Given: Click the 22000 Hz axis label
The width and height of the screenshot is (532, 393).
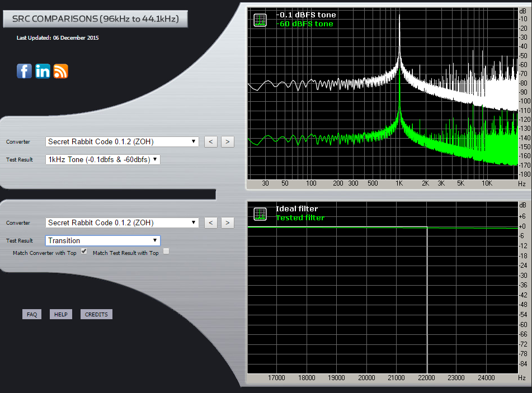Looking at the screenshot, I should point(426,378).
